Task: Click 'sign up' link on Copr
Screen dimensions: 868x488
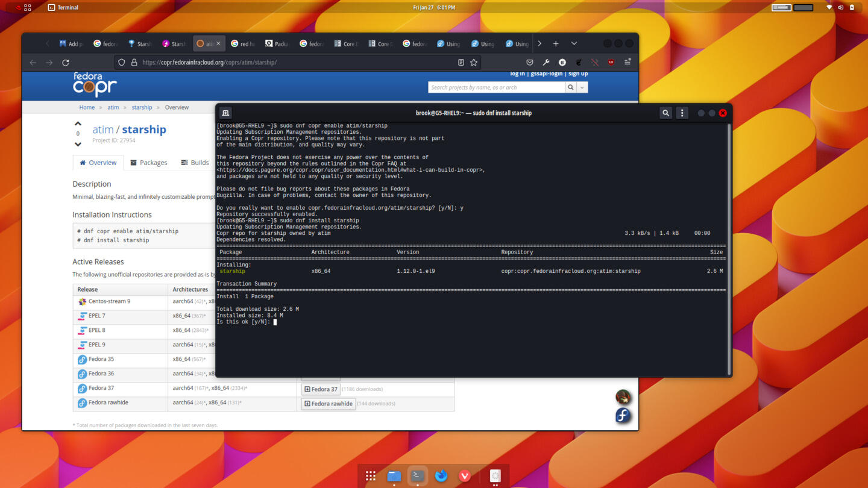Action: (578, 74)
